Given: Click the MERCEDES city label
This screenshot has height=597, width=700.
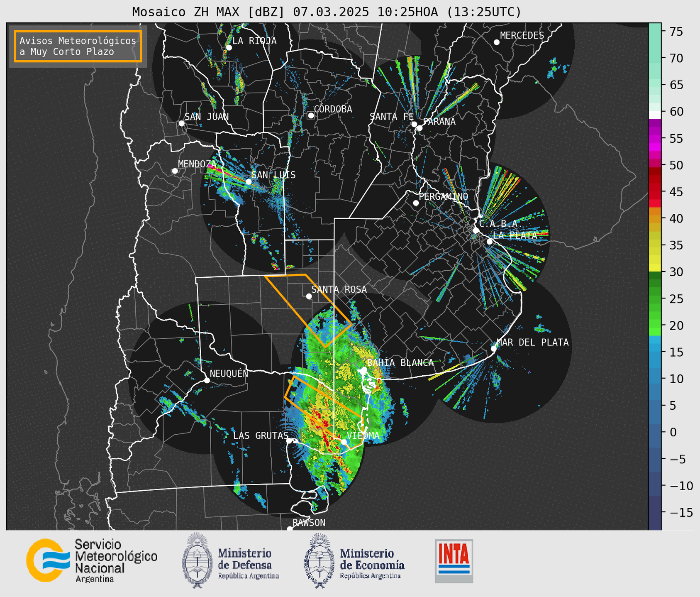Looking at the screenshot, I should 522,36.
